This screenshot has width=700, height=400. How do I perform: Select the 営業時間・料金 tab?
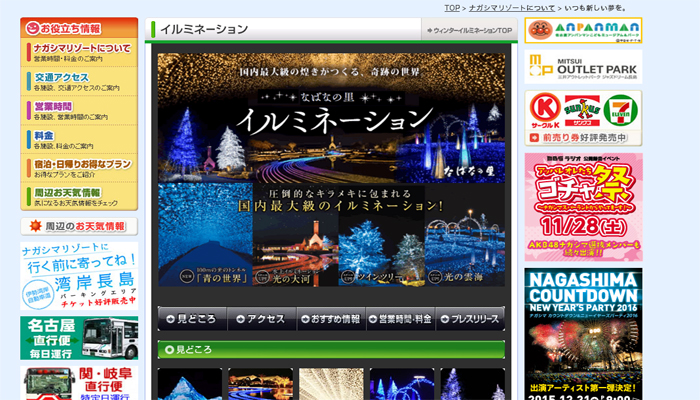[x=401, y=319]
